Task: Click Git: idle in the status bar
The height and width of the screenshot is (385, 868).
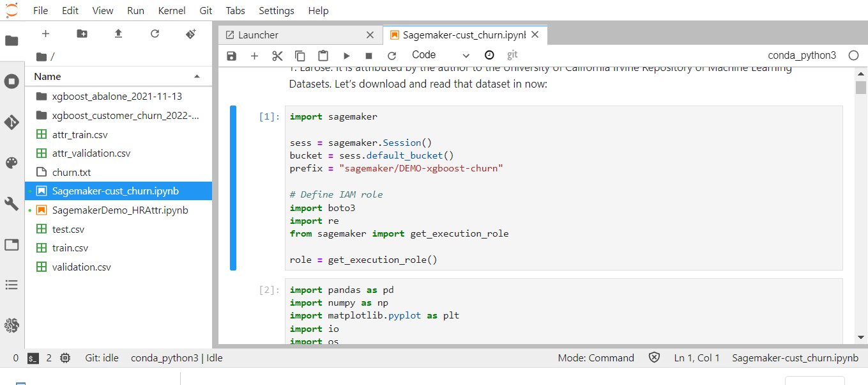Action: 102,357
